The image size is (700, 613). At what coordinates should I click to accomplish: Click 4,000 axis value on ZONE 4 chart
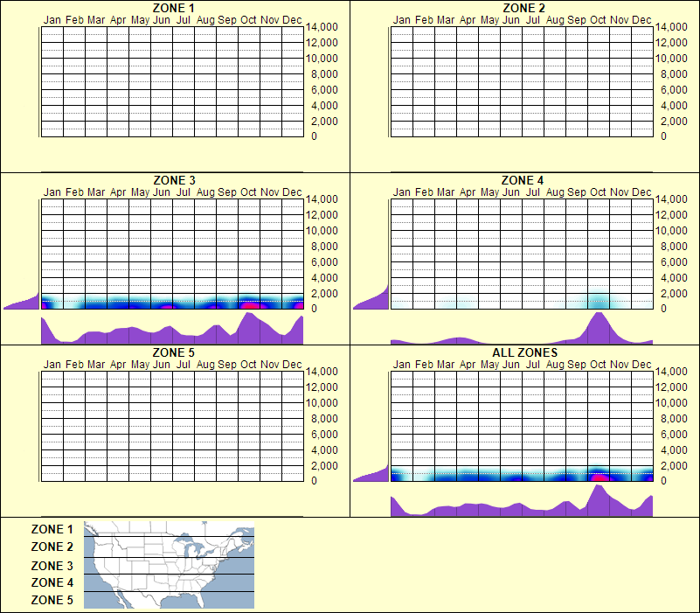pos(674,278)
